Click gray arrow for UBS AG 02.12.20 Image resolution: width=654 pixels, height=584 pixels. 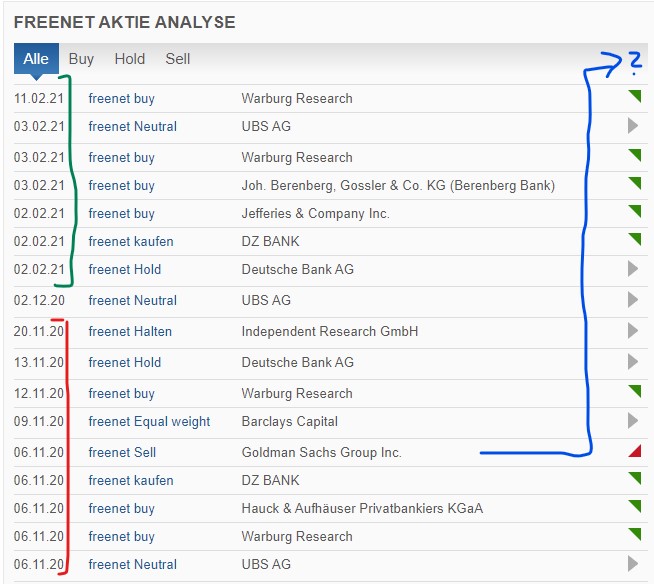tap(633, 300)
